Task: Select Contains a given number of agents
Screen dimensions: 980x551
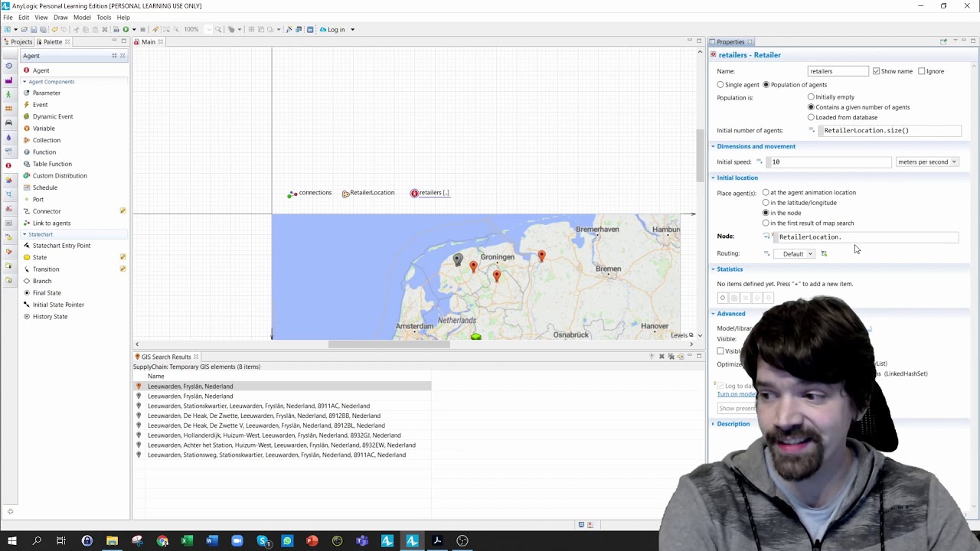Action: [x=811, y=107]
